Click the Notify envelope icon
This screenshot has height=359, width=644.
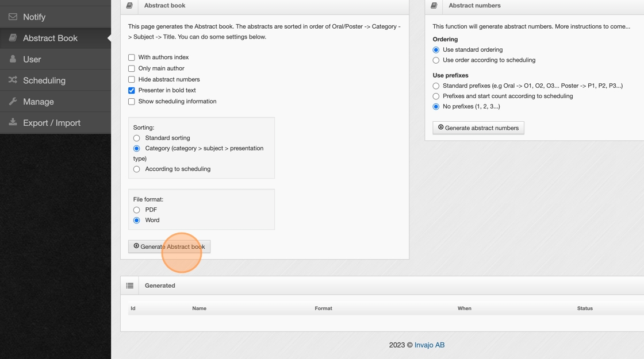pyautogui.click(x=13, y=17)
